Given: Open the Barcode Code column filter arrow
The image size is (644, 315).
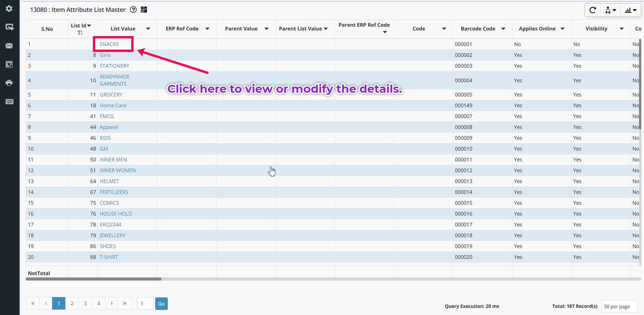Looking at the screenshot, I should pos(503,29).
